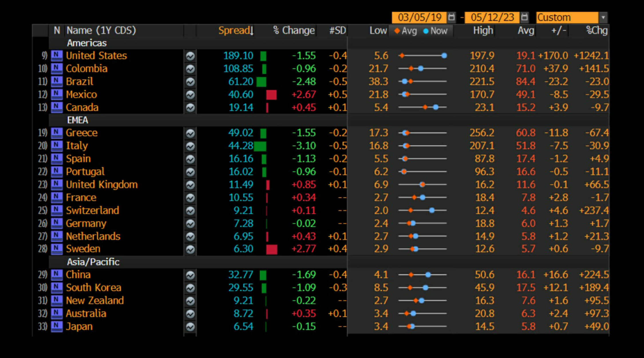Image resolution: width=644 pixels, height=358 pixels.
Task: Click the #SD column header
Action: 337,30
